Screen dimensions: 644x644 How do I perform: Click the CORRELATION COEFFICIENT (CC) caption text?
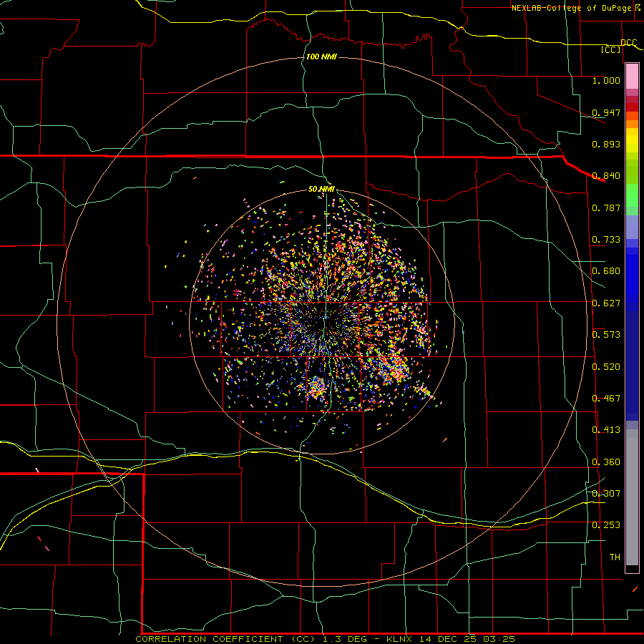[225, 639]
